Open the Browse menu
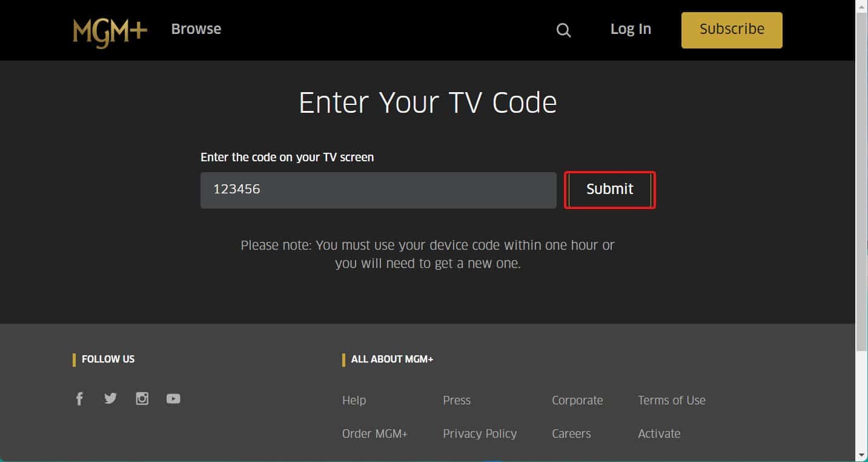Image resolution: width=868 pixels, height=462 pixels. (196, 28)
